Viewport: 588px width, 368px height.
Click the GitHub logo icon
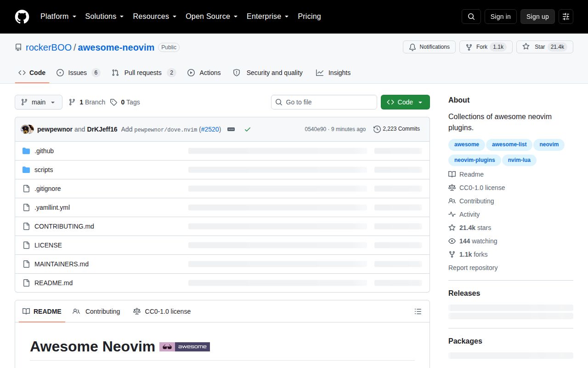coord(22,17)
